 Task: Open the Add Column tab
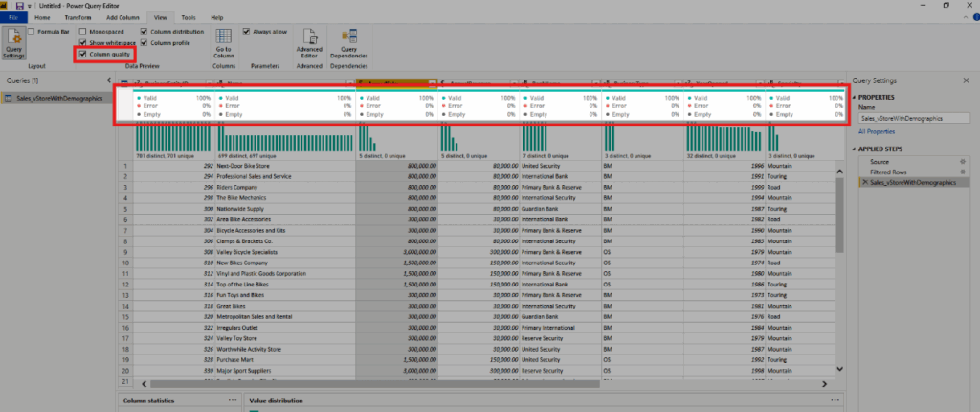[x=122, y=18]
